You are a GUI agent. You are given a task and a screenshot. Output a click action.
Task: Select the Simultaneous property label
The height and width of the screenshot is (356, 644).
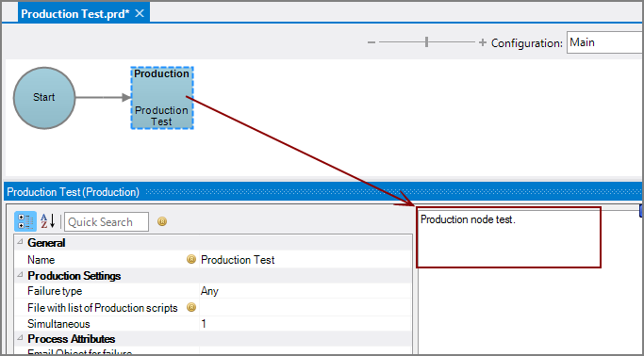(x=58, y=324)
